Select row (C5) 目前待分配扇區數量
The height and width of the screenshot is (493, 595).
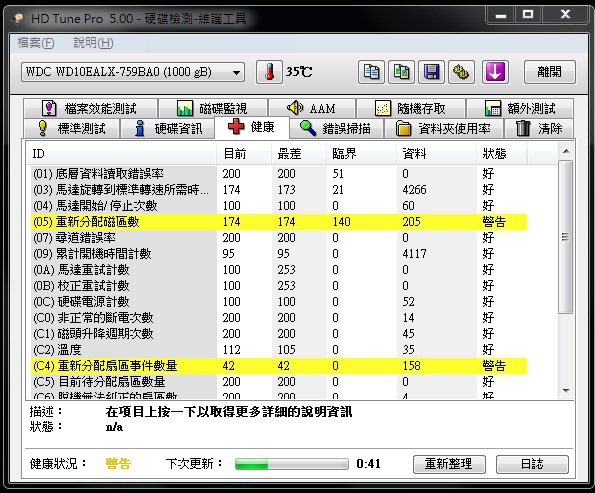tap(279, 381)
